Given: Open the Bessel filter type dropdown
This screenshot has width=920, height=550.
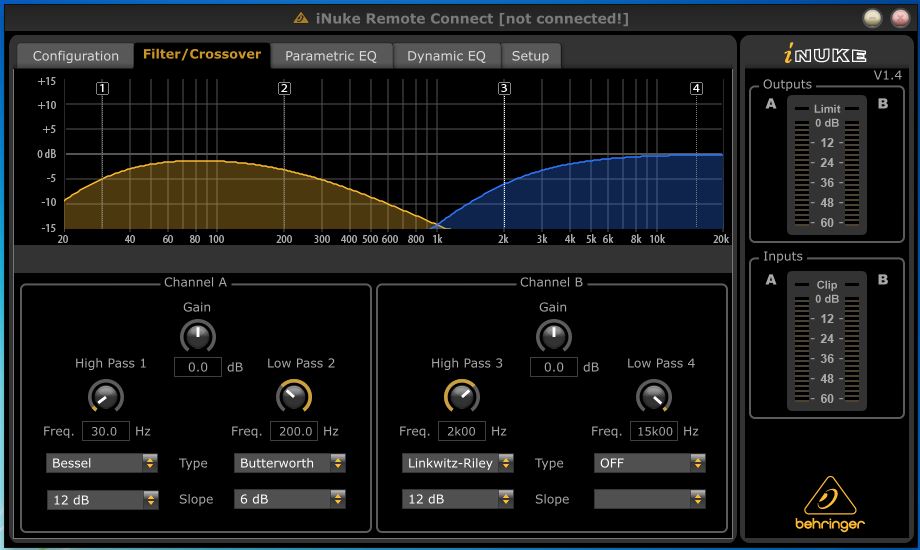Looking at the screenshot, I should pos(102,463).
